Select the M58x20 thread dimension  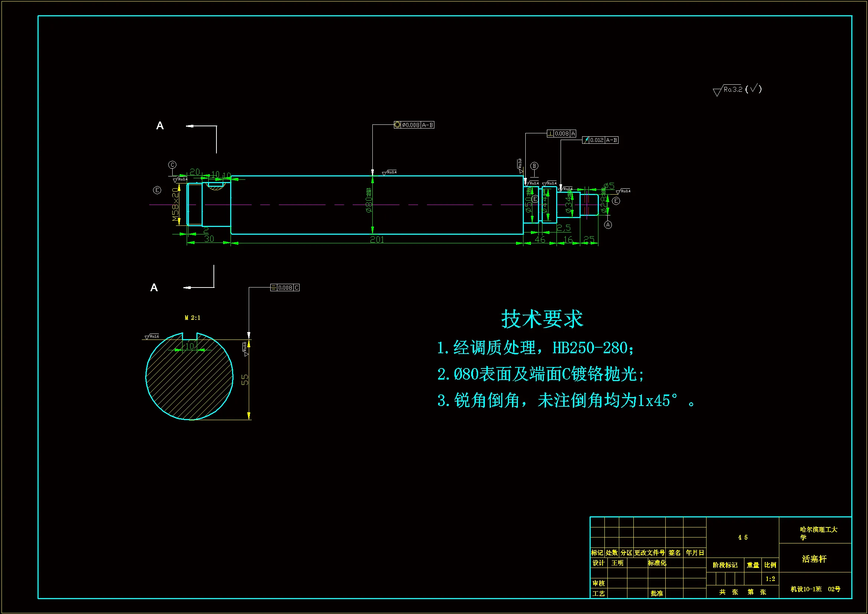(175, 205)
